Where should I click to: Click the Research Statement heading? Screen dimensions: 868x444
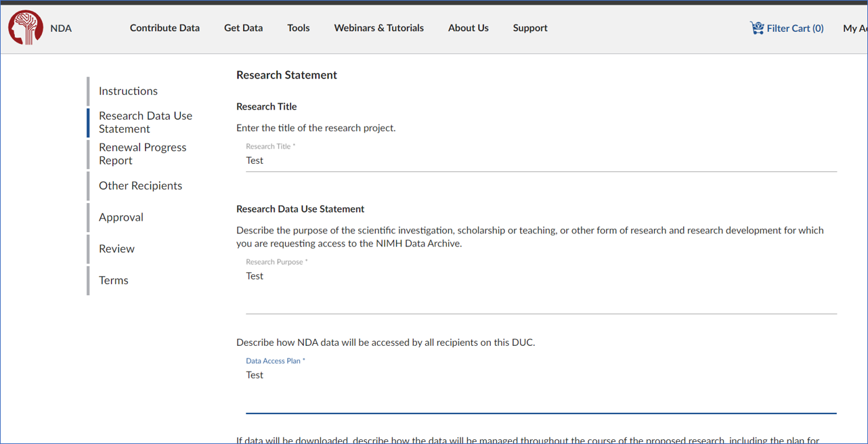[286, 75]
